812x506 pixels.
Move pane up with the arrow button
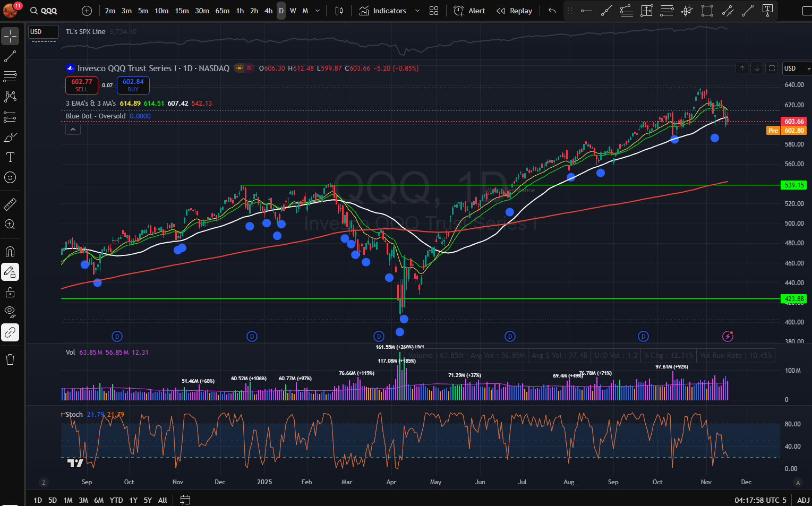[x=742, y=68]
